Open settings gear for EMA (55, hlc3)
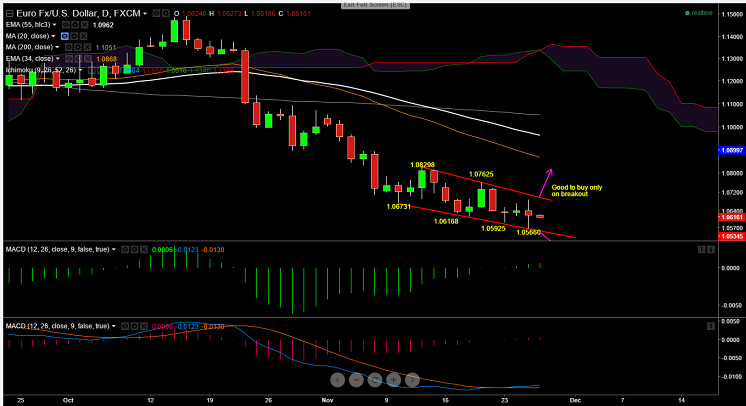The image size is (746, 406). click(75, 25)
